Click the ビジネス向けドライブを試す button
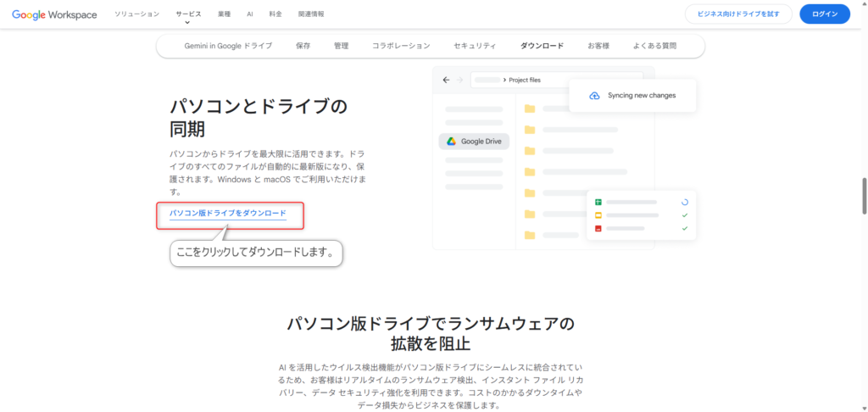Screen dimensions: 868x412 (738, 14)
